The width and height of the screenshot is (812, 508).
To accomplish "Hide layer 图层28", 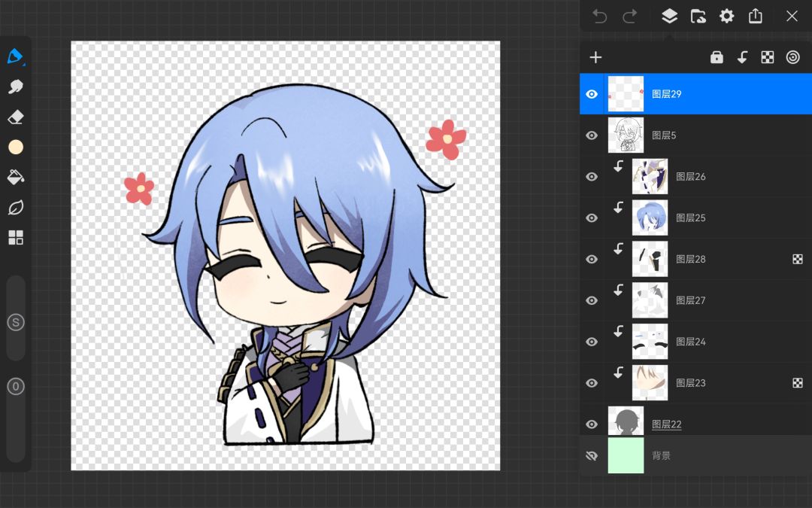I will [x=592, y=259].
